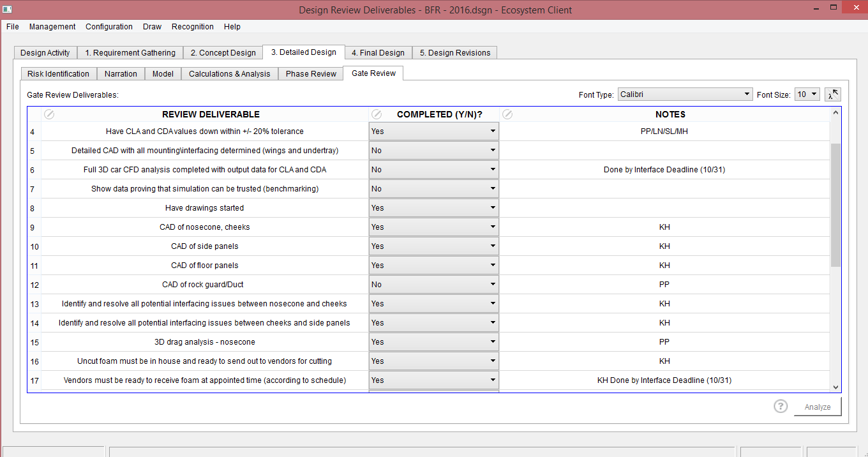Click the edit icon in NOTES header
868x457 pixels.
(507, 114)
